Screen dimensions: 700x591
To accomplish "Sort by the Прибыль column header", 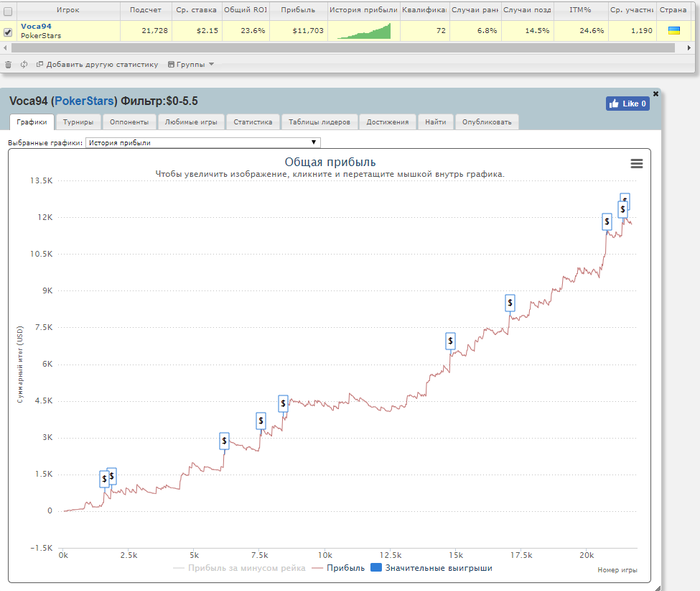I will coord(298,10).
